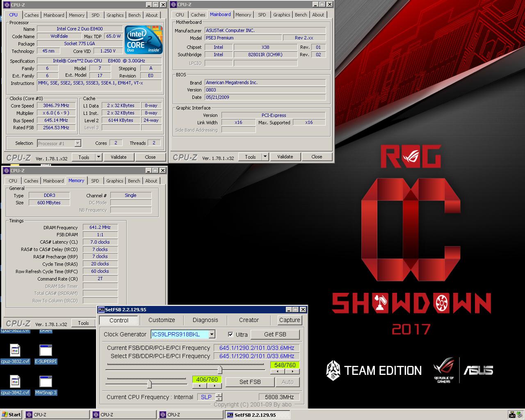
Task: Click left arrow under 548/760 value
Action: point(278,372)
